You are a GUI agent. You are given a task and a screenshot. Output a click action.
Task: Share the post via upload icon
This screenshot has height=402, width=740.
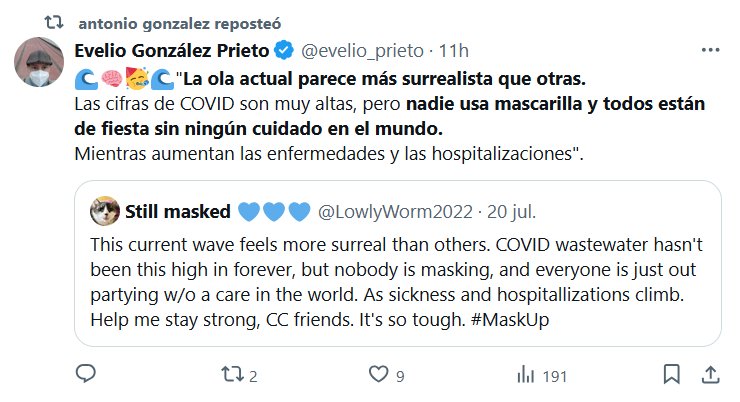tap(710, 375)
